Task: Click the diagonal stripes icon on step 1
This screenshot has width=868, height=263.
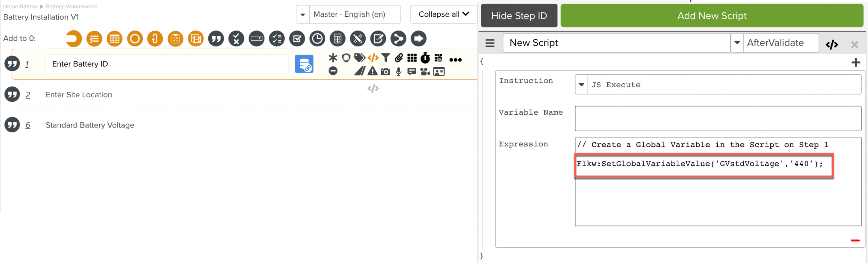Action: pos(359,71)
